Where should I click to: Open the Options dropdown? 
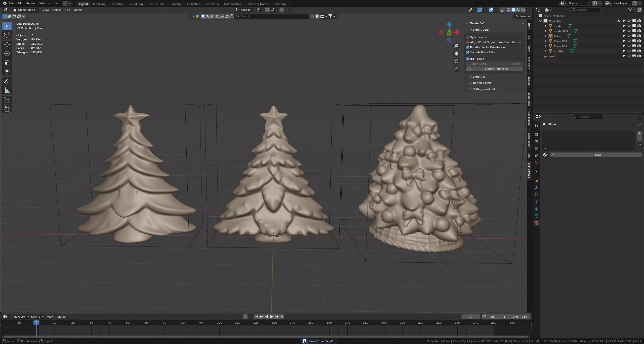(522, 16)
